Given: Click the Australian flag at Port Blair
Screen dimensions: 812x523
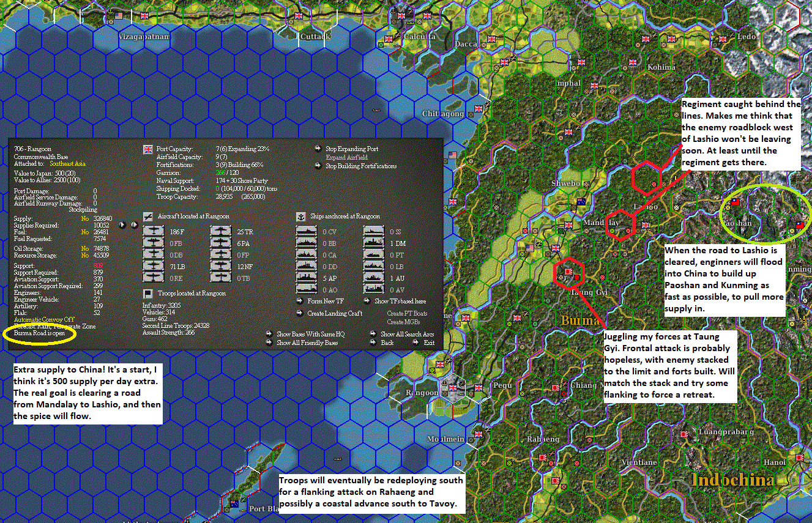Looking at the screenshot, I should (x=233, y=503).
